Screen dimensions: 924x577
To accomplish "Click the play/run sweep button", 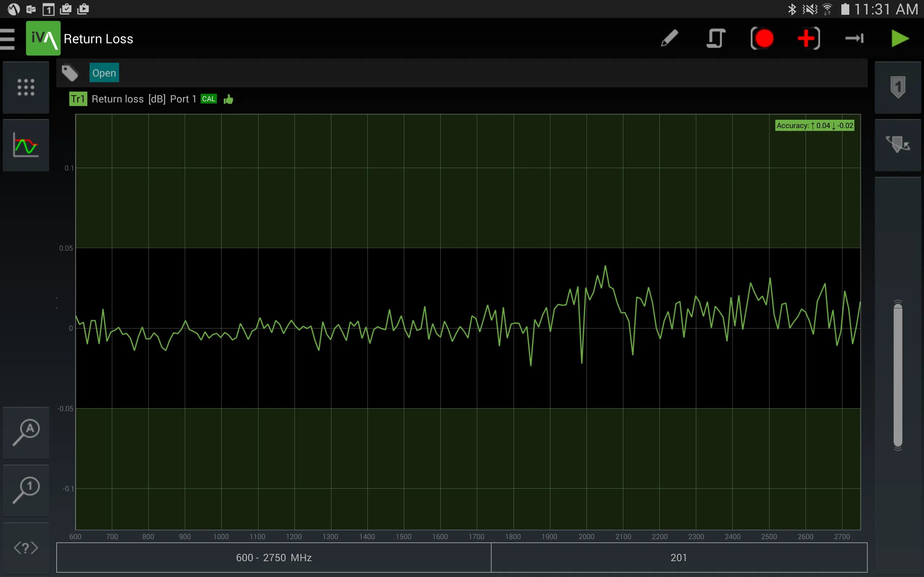I will pyautogui.click(x=900, y=38).
